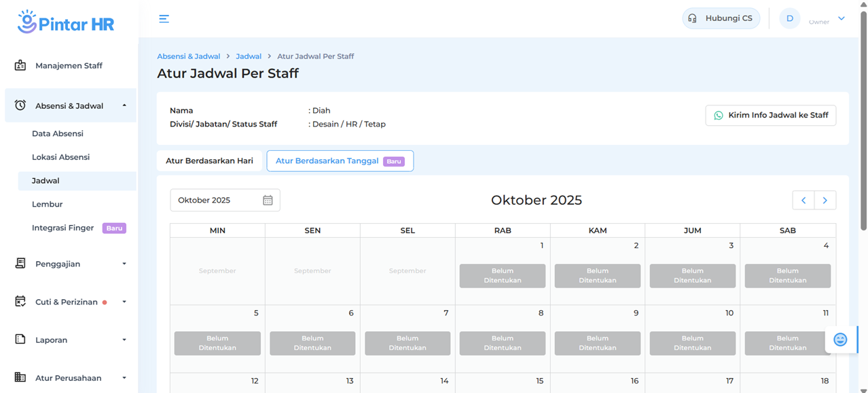
Task: Click the Hubungi CS button
Action: 721,18
